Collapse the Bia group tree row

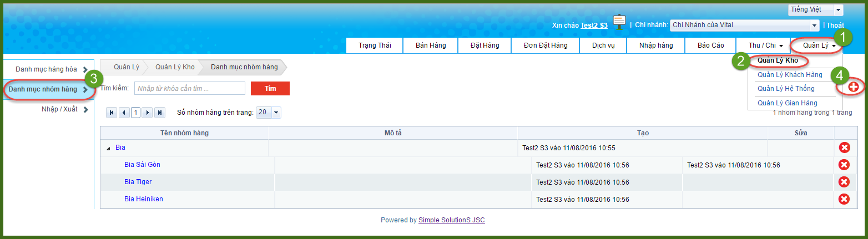(107, 148)
